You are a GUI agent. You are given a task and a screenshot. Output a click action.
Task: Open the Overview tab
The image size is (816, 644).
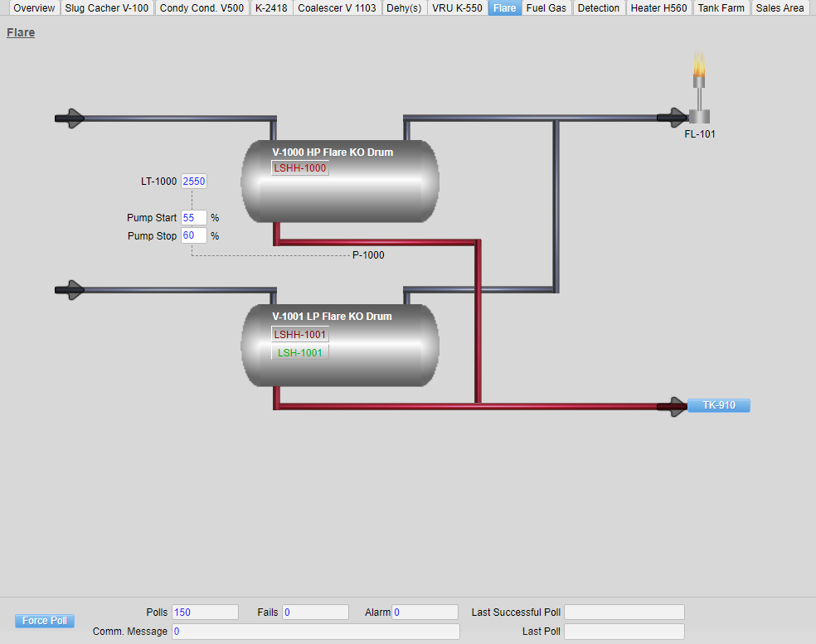(34, 7)
